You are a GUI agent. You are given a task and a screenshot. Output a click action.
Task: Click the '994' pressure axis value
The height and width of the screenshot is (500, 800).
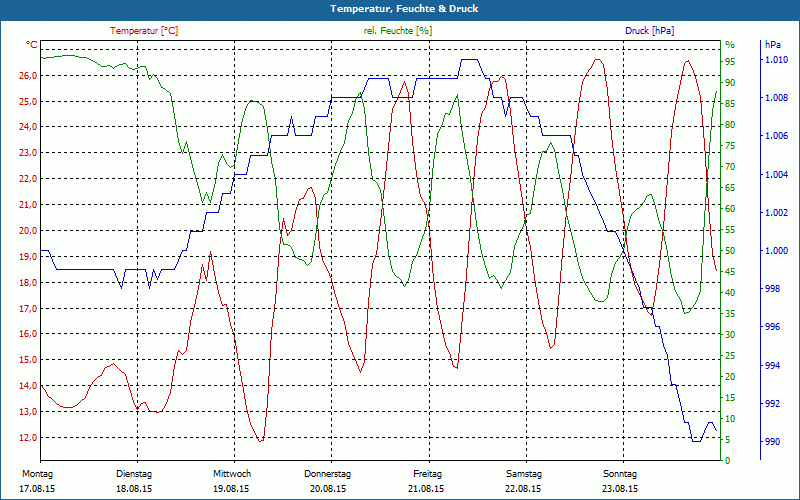pos(772,365)
